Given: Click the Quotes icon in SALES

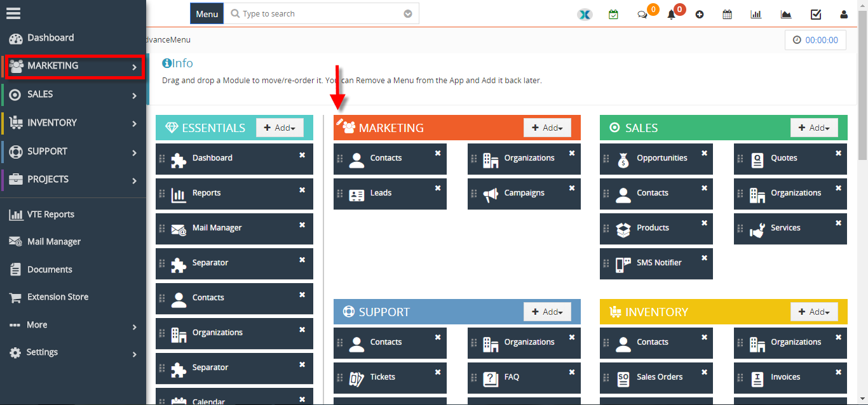Looking at the screenshot, I should (x=757, y=161).
